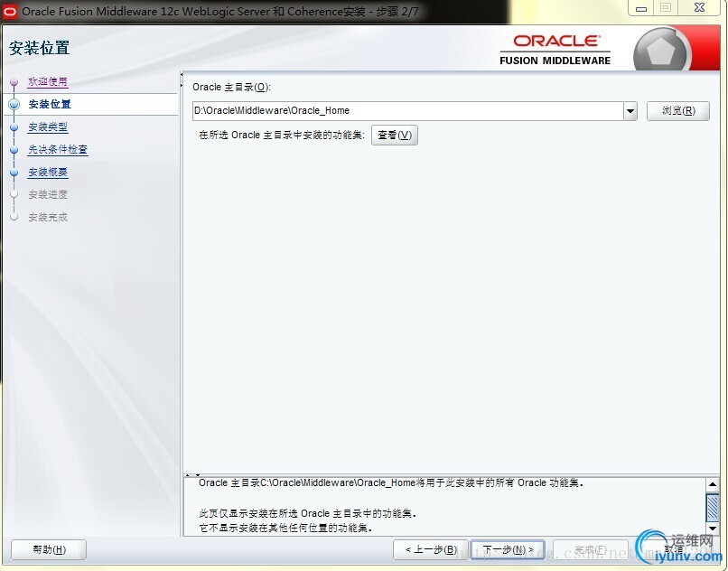Click the 先决条件检查 step bullet icon
The width and height of the screenshot is (728, 571).
pos(14,150)
